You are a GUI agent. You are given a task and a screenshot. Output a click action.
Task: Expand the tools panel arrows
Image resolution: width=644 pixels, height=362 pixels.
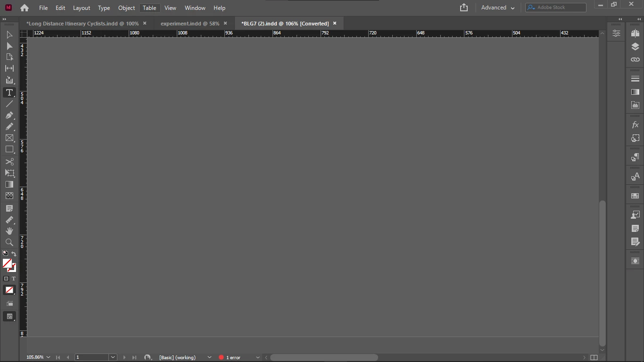coord(5,19)
